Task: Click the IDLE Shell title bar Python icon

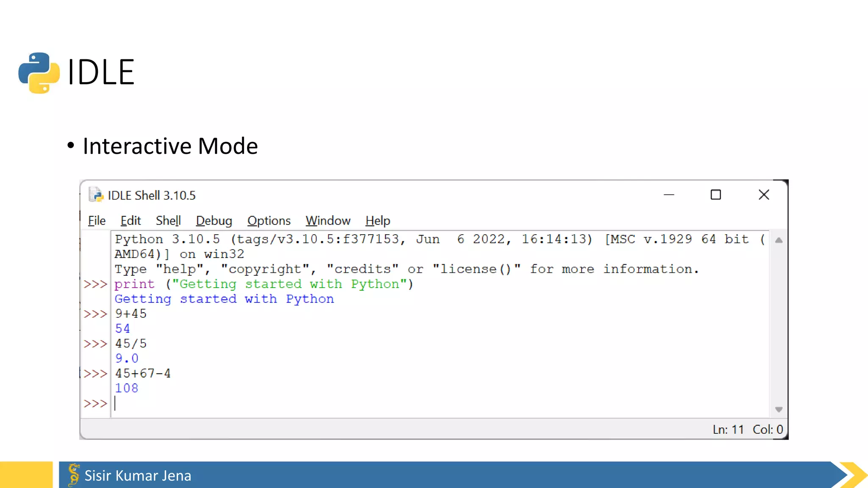Action: 96,195
